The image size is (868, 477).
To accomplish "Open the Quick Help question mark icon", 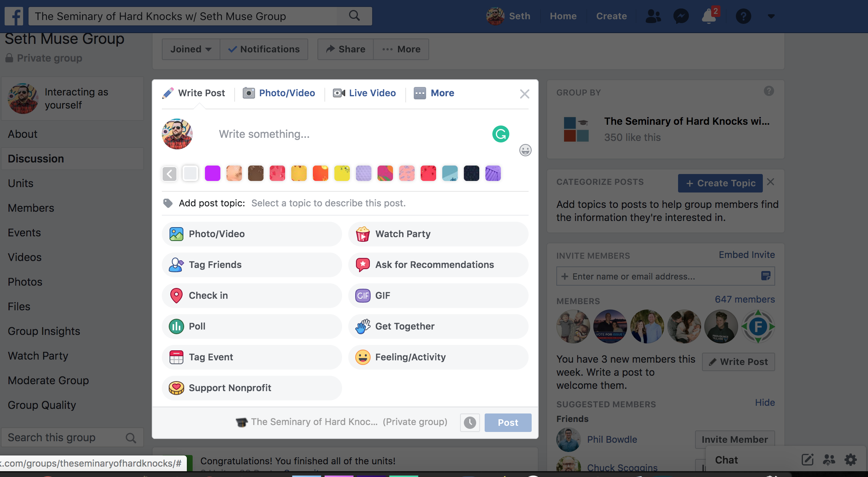I will [x=743, y=16].
